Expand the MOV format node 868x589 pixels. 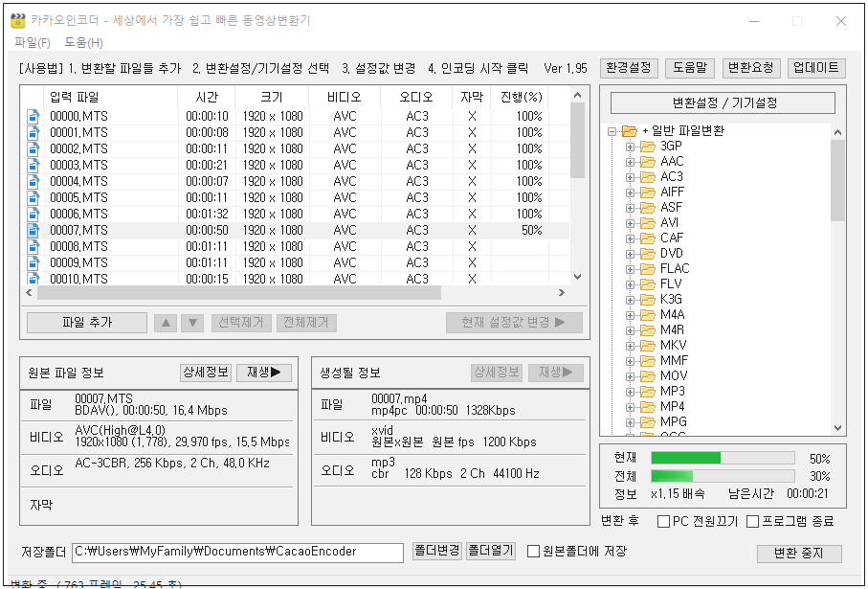(630, 376)
